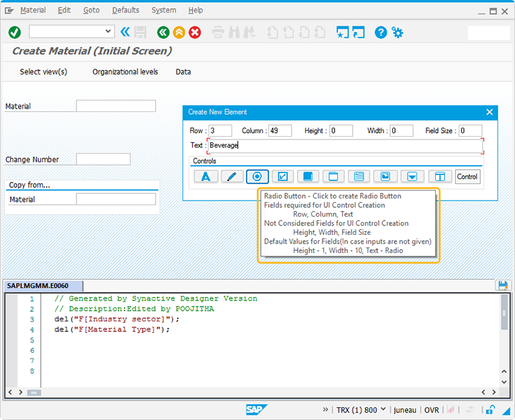Select the Dropdown List control icon
515x420 pixels.
[412, 176]
